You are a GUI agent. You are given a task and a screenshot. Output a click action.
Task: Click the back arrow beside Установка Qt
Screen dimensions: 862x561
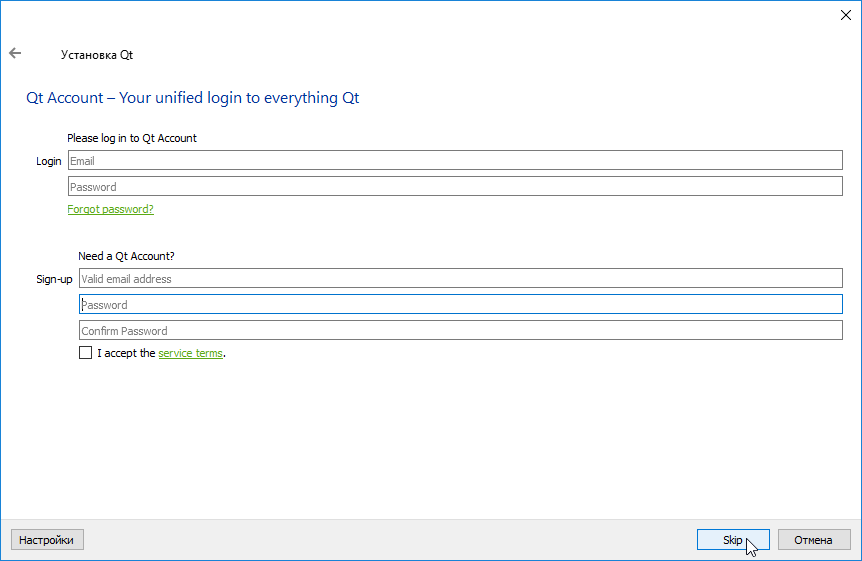[x=15, y=54]
